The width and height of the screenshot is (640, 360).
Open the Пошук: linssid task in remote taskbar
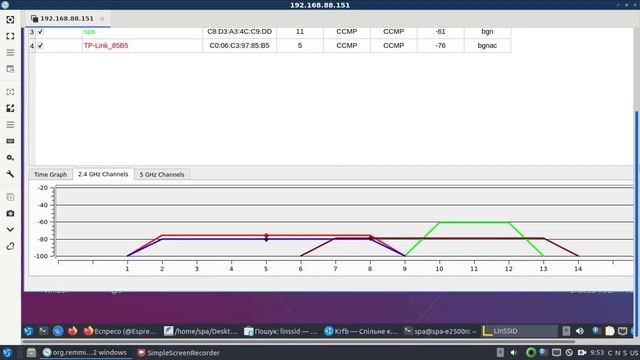[281, 331]
